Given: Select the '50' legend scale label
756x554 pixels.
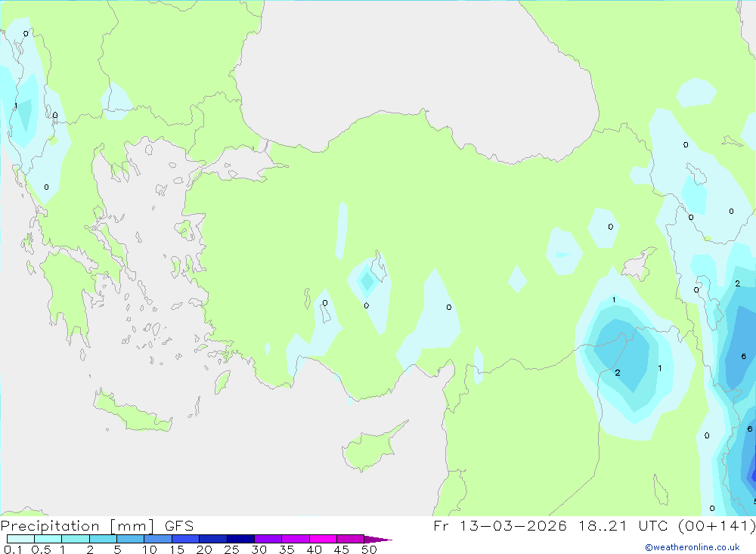Looking at the screenshot, I should click(370, 549).
